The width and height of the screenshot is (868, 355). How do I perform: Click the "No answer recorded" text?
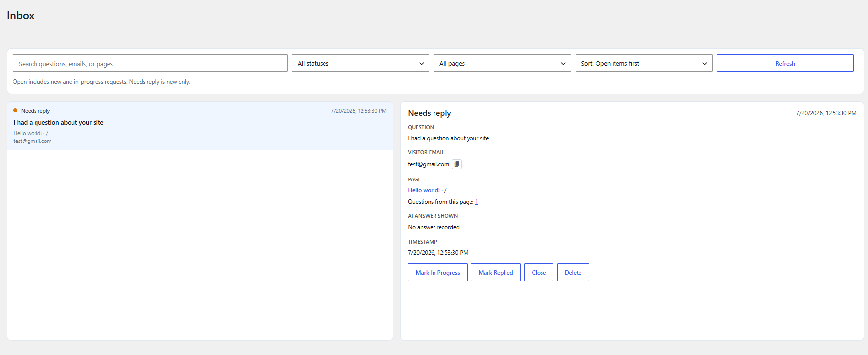(x=434, y=227)
